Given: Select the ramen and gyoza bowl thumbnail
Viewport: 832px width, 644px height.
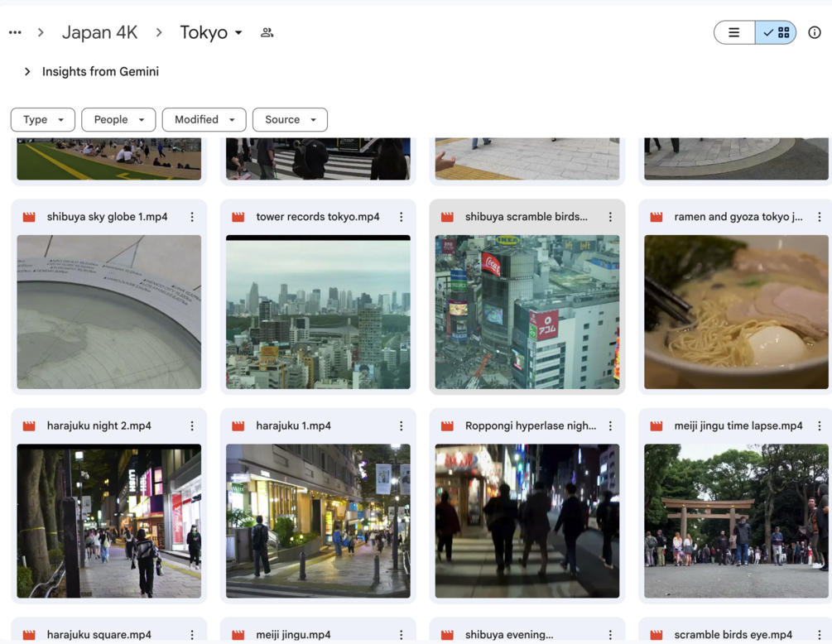Looking at the screenshot, I should (736, 312).
